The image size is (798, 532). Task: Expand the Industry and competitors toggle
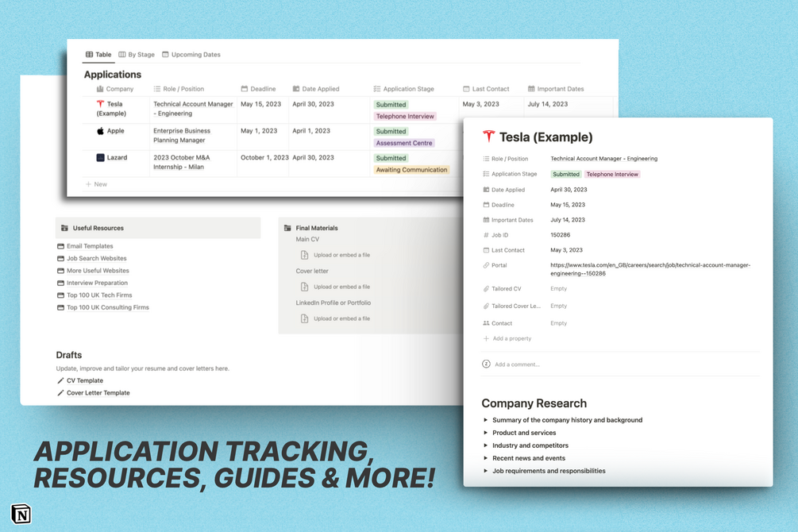pyautogui.click(x=485, y=445)
